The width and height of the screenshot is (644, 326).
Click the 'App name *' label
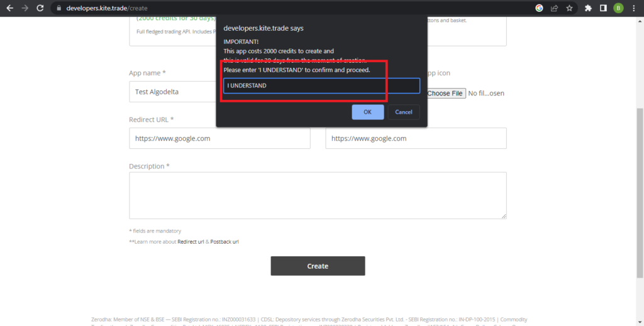click(147, 73)
